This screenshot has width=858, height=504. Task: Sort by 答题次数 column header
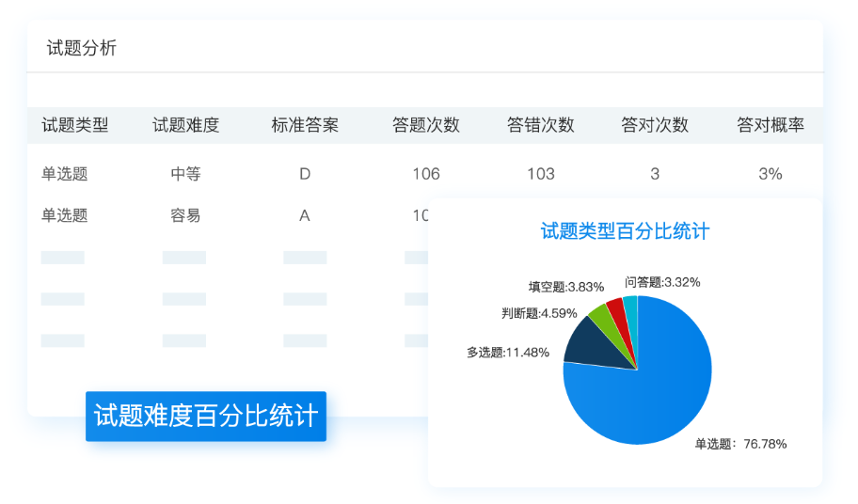coord(426,125)
